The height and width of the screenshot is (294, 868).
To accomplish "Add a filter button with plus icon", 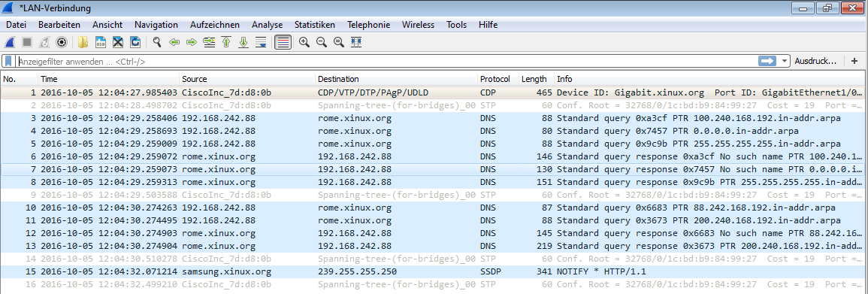I will (854, 61).
